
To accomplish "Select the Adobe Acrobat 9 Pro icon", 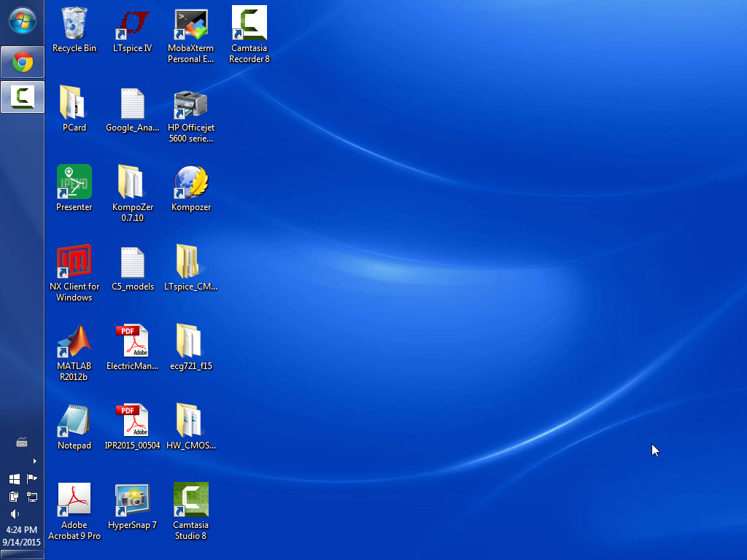I will (x=74, y=501).
